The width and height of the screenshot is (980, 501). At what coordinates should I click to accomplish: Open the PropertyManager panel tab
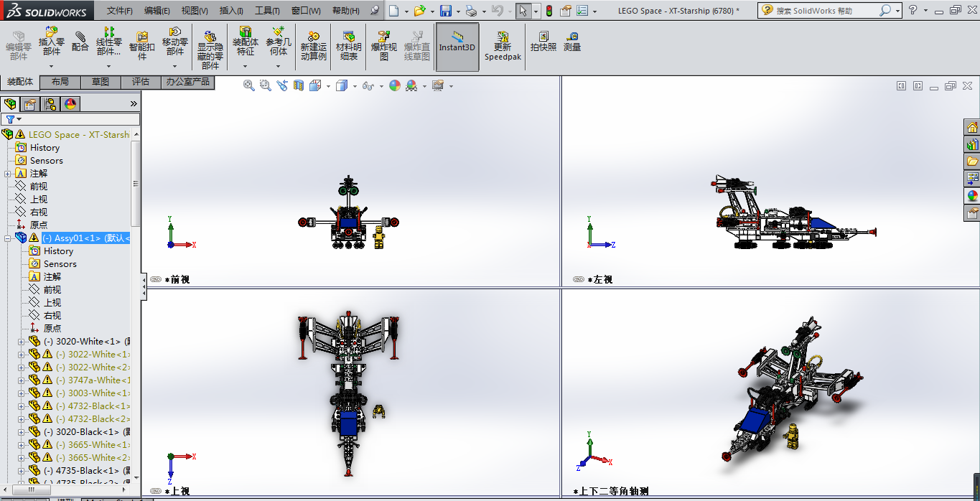coord(30,104)
